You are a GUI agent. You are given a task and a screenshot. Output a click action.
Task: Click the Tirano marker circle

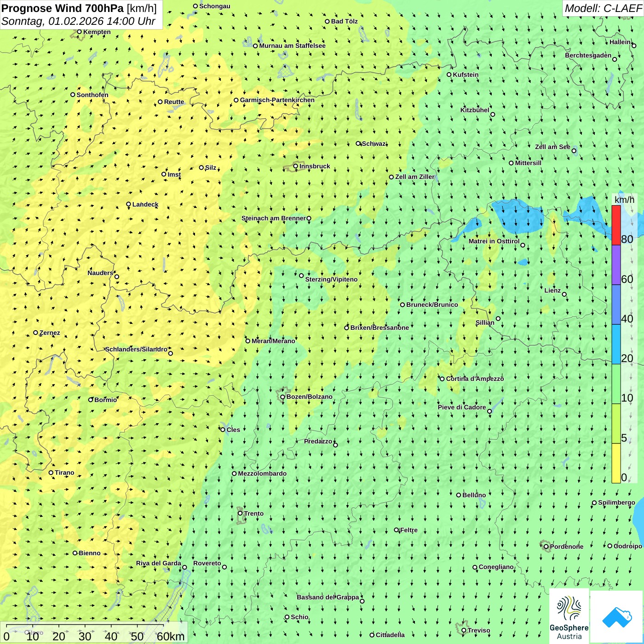tap(51, 472)
